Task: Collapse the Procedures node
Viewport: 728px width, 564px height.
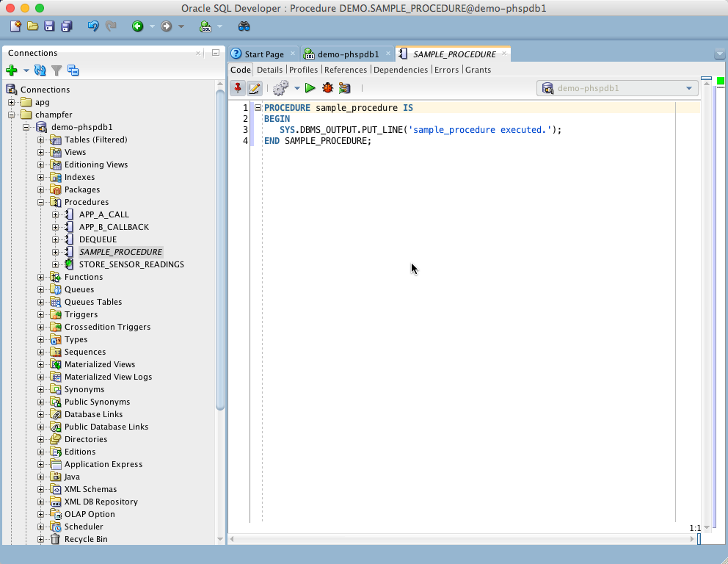Action: click(x=41, y=202)
